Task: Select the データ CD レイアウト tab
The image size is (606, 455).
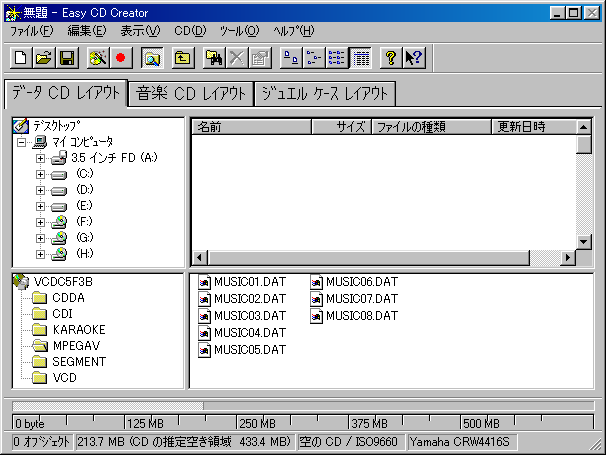Action: [x=66, y=93]
